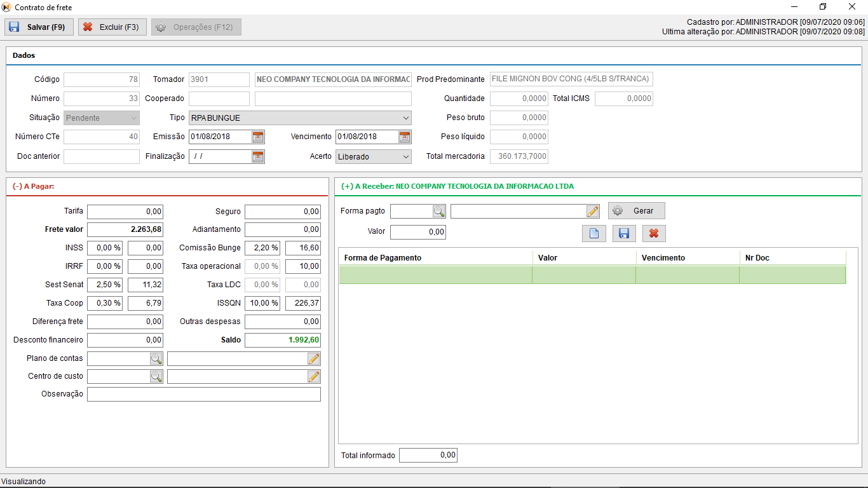Click the IRRF percentage field
This screenshot has width=868, height=488.
(105, 266)
